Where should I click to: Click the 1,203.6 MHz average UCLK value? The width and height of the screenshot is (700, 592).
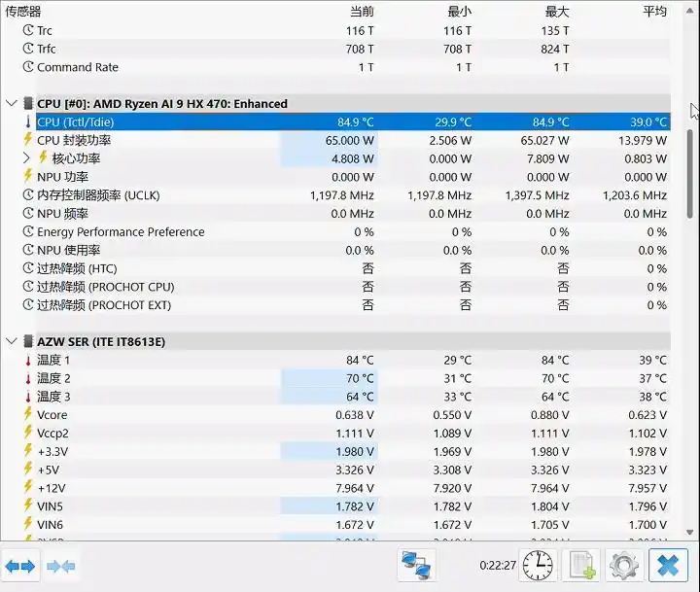635,195
